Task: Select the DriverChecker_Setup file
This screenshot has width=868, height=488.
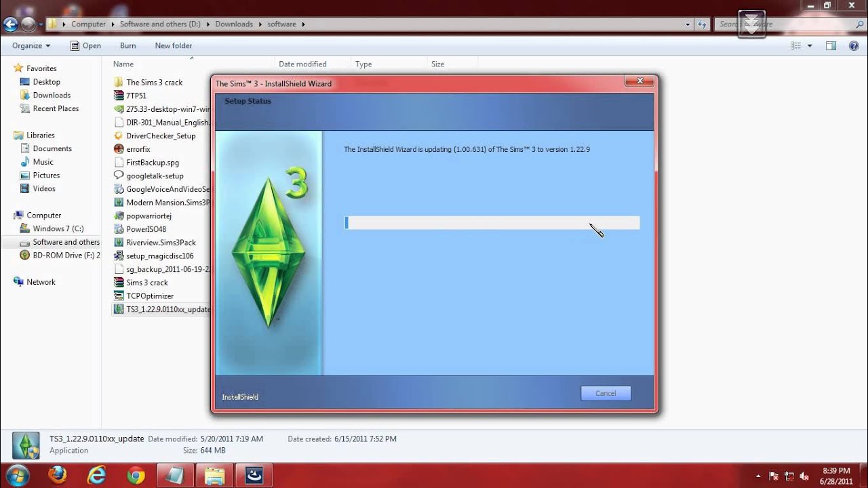Action: pyautogui.click(x=161, y=136)
